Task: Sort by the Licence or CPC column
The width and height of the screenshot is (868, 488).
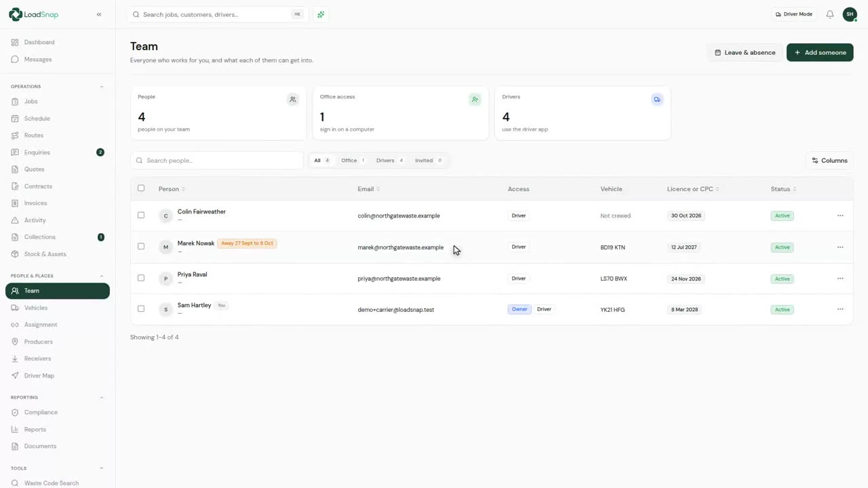Action: click(x=693, y=189)
